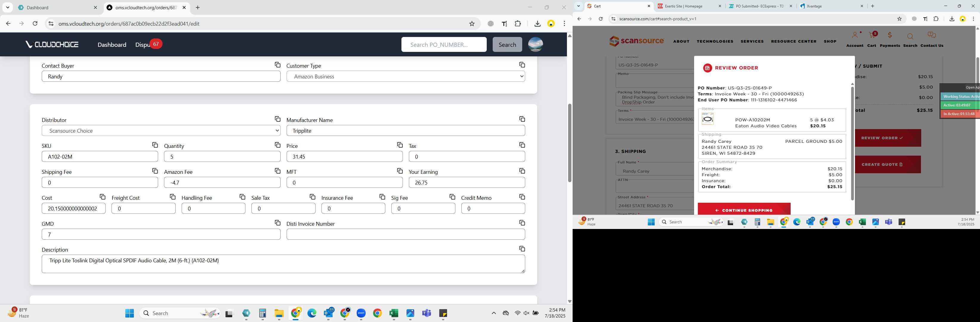980x322 pixels.
Task: Switch to the Xvantage tab
Action: (x=831, y=6)
